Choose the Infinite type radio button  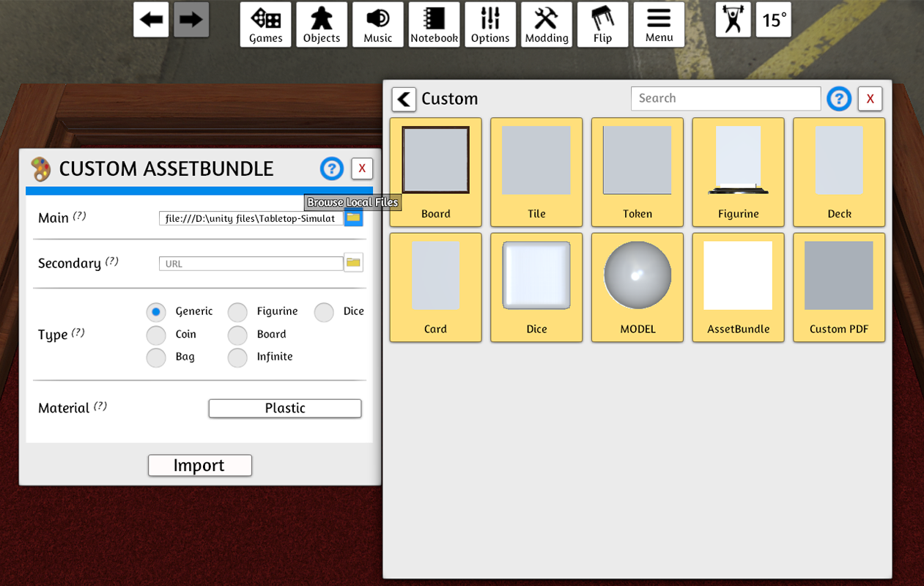coord(237,357)
